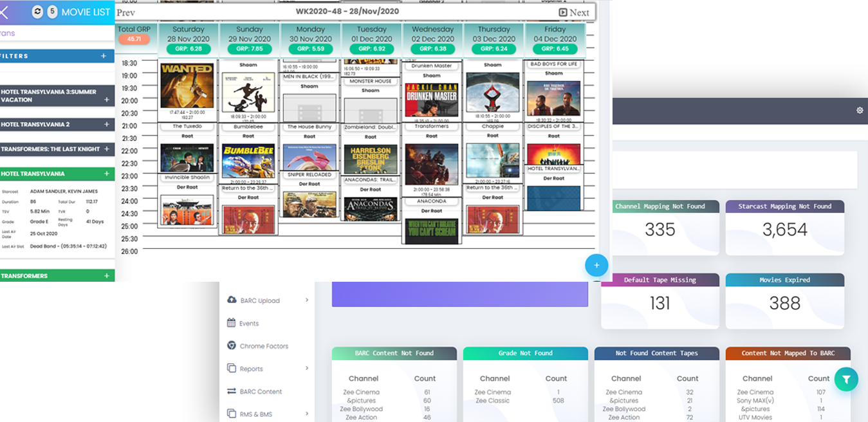Viewport: 868px width, 422px height.
Task: Expand the Reports submenu arrow
Action: point(307,369)
